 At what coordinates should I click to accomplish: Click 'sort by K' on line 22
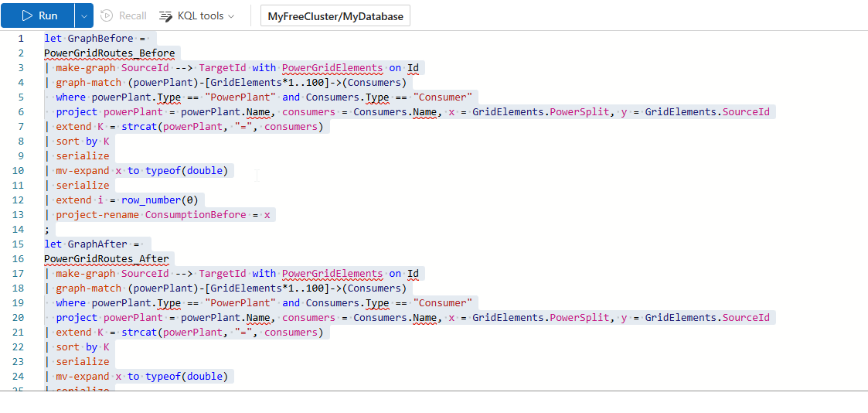[83, 347]
